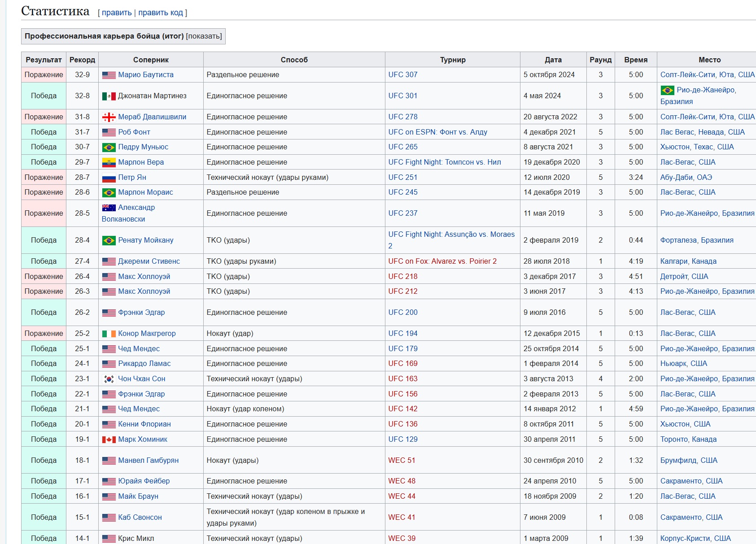Click the Russian flag next to Петр Ян

[109, 178]
